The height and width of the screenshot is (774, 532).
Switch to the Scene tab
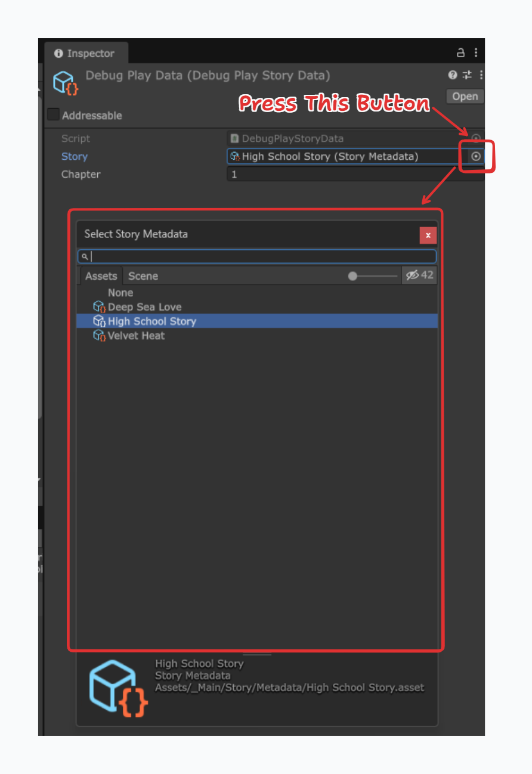(143, 276)
